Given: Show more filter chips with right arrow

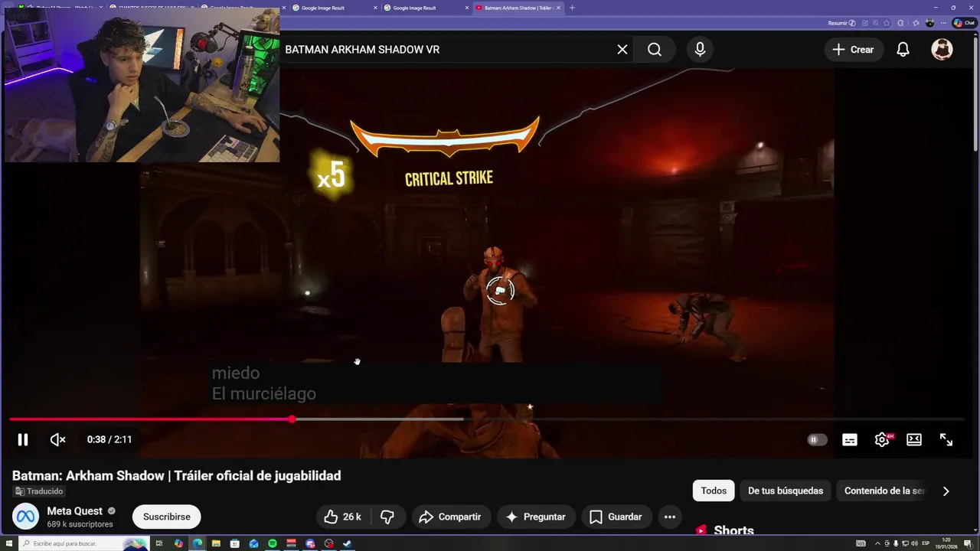Looking at the screenshot, I should coord(946,491).
